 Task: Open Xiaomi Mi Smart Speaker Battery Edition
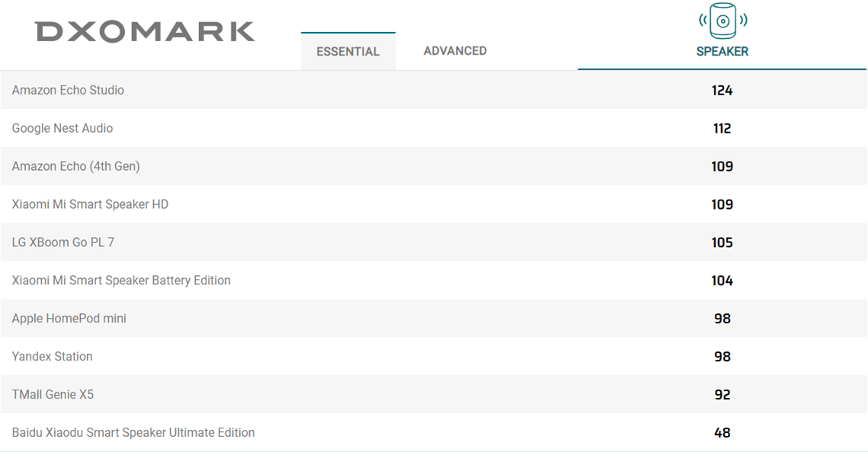click(121, 280)
